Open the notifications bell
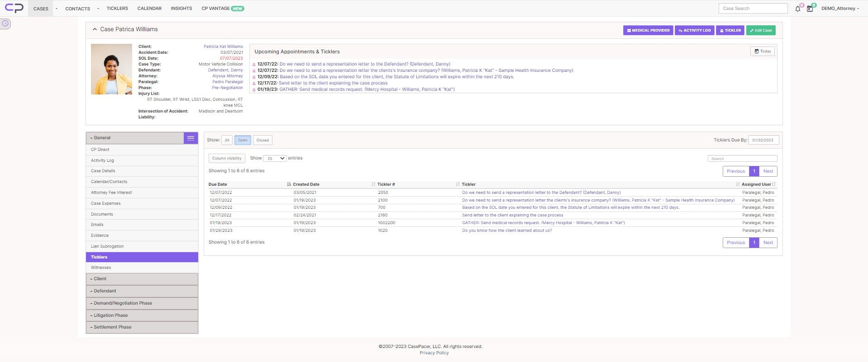 pyautogui.click(x=798, y=9)
